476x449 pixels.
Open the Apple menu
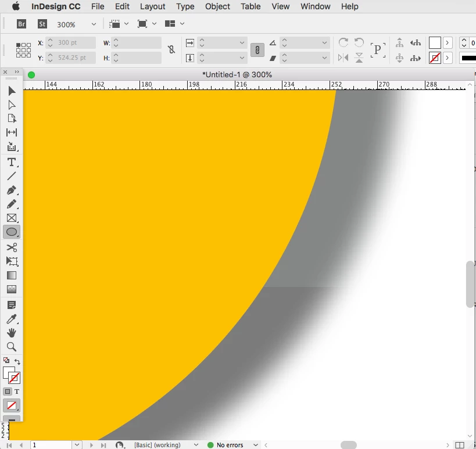(x=16, y=6)
